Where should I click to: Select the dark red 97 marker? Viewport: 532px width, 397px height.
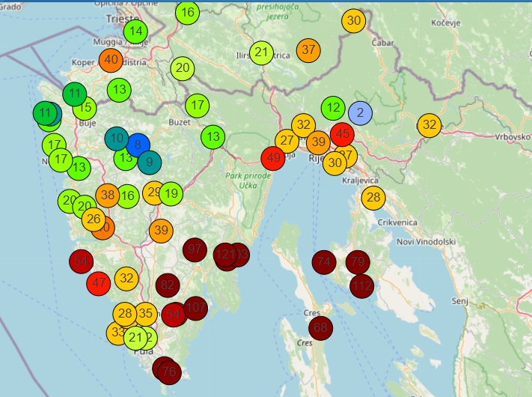tap(195, 249)
